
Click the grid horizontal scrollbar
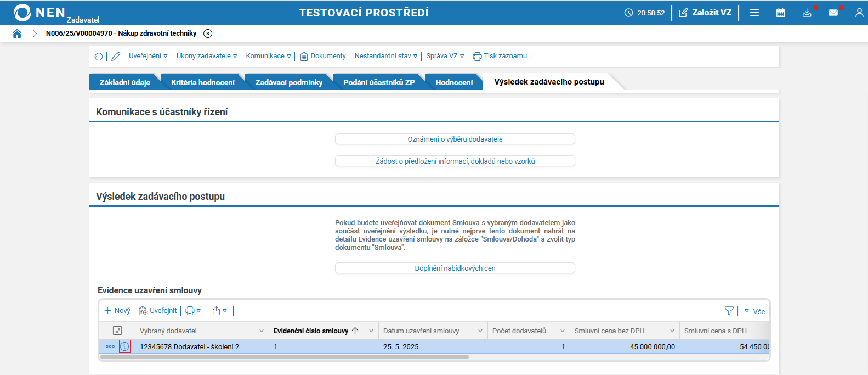click(x=285, y=357)
